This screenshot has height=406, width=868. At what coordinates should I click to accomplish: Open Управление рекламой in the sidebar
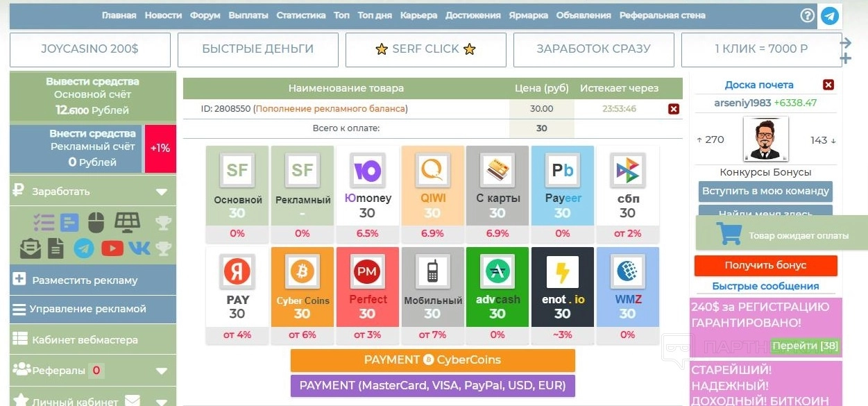click(x=93, y=309)
